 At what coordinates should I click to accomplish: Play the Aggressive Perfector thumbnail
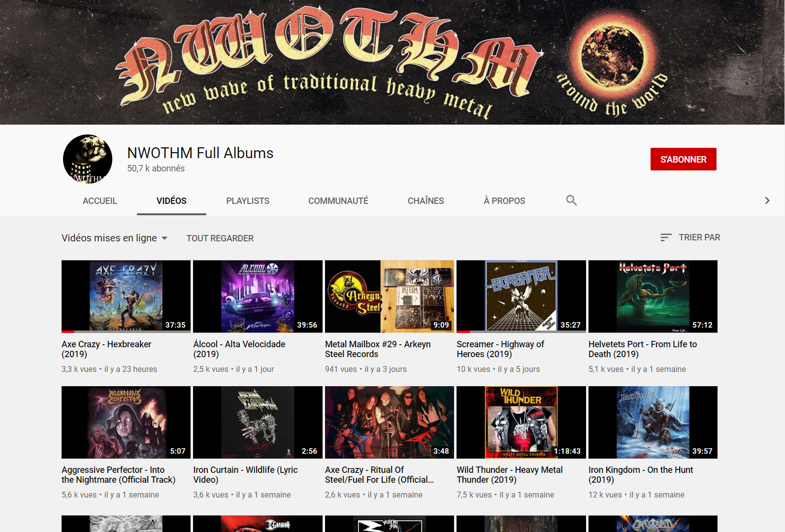pyautogui.click(x=126, y=423)
